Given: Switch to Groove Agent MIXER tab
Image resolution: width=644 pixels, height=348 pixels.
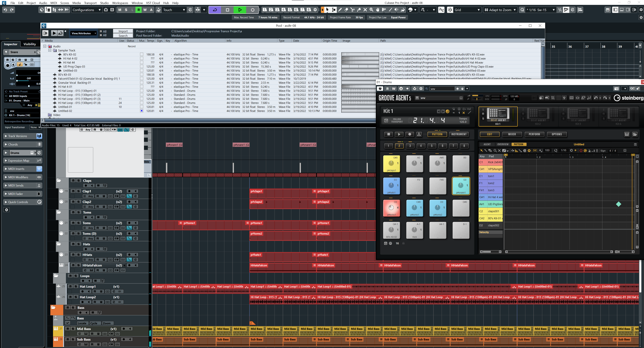Looking at the screenshot, I should tap(512, 134).
